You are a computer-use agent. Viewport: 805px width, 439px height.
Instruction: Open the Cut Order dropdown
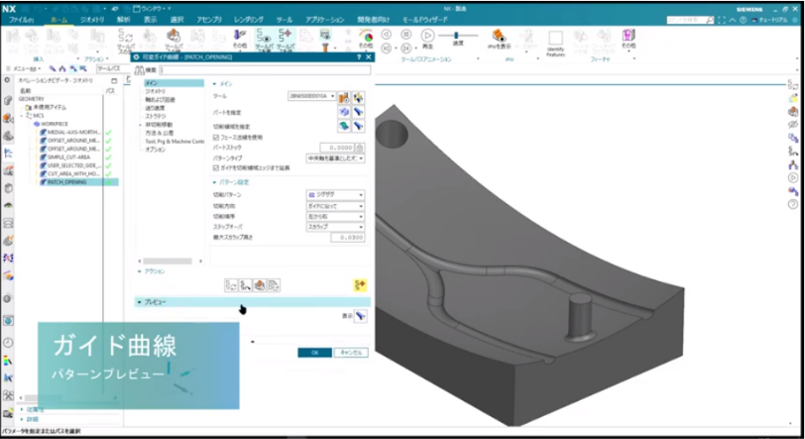335,217
